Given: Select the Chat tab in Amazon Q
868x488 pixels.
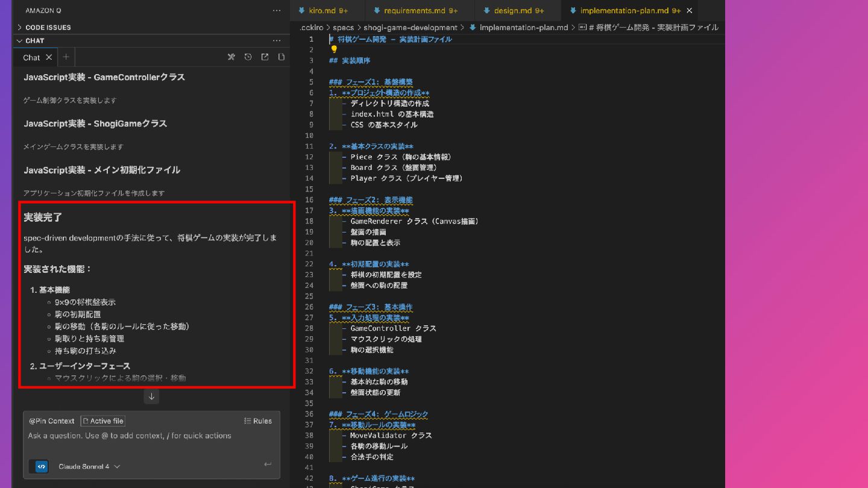Looking at the screenshot, I should [x=31, y=58].
